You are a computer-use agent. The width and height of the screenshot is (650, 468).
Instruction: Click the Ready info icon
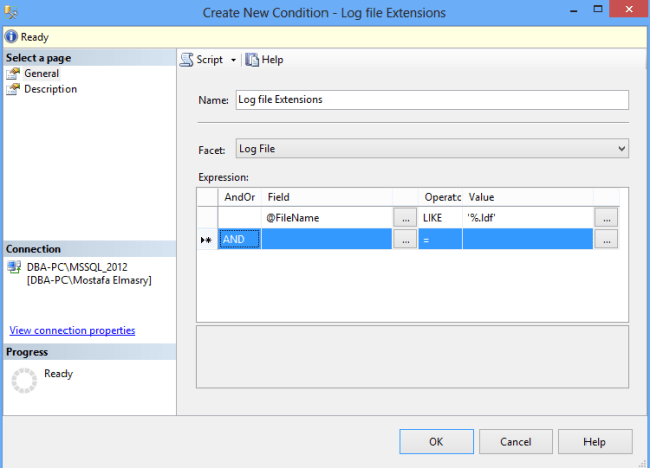11,36
